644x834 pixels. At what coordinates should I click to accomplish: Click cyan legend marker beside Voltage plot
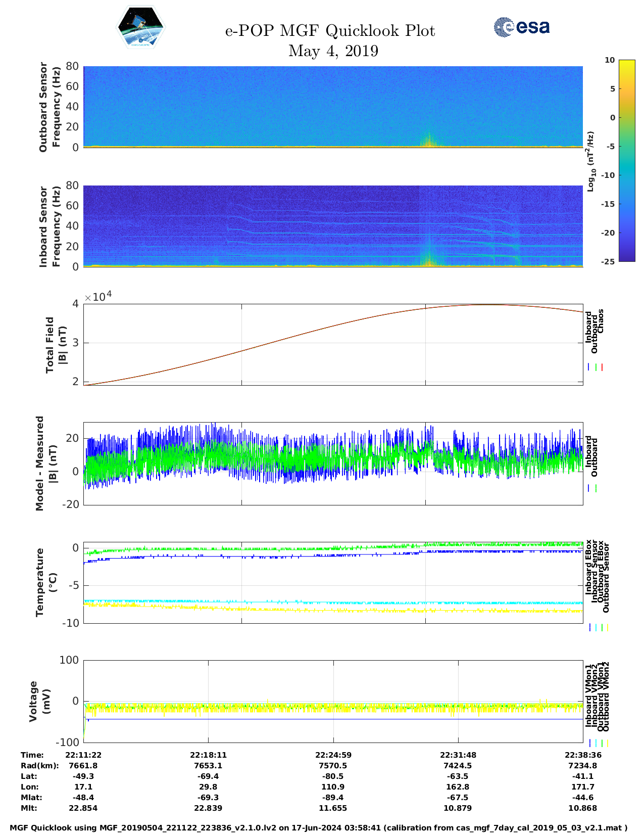pyautogui.click(x=596, y=743)
